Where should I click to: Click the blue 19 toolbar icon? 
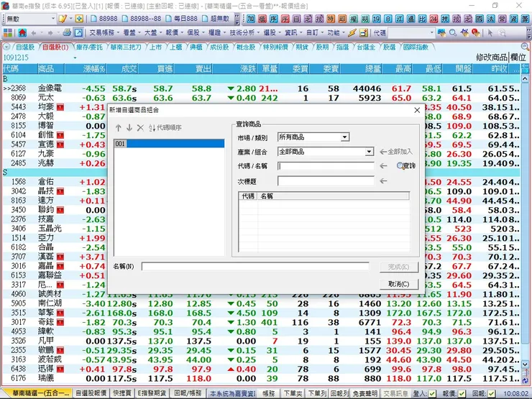coord(376,19)
